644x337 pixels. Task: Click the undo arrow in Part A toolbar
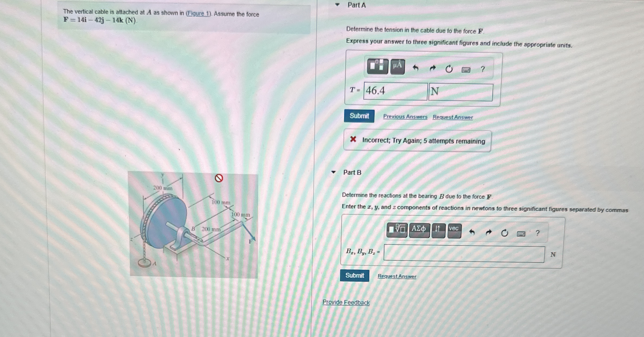416,69
